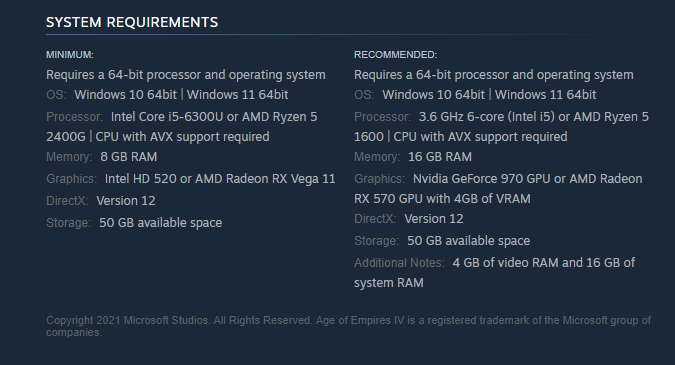Click recommended 64-bit processor requirement line
Screen dimensions: 675x365
pyautogui.click(x=494, y=75)
